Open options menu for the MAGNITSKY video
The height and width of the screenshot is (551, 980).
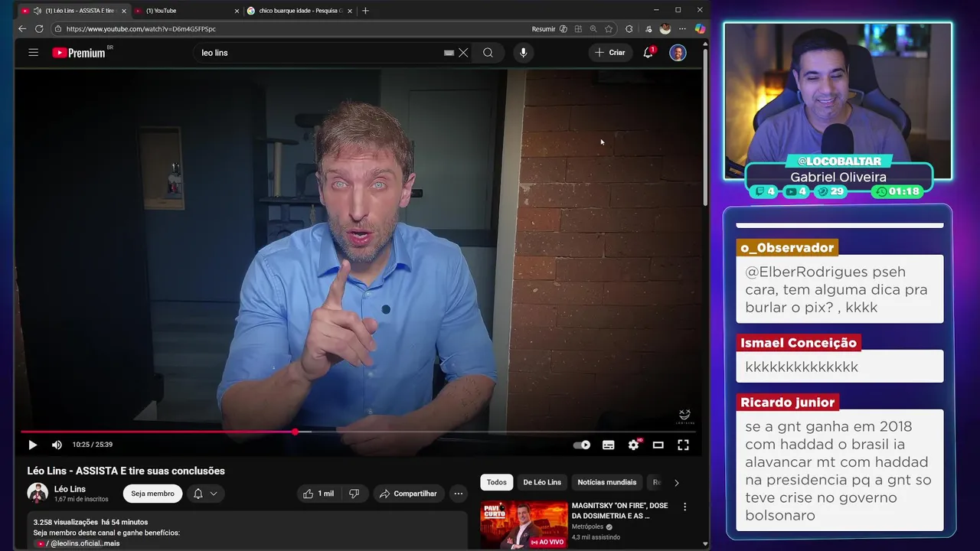tap(685, 507)
